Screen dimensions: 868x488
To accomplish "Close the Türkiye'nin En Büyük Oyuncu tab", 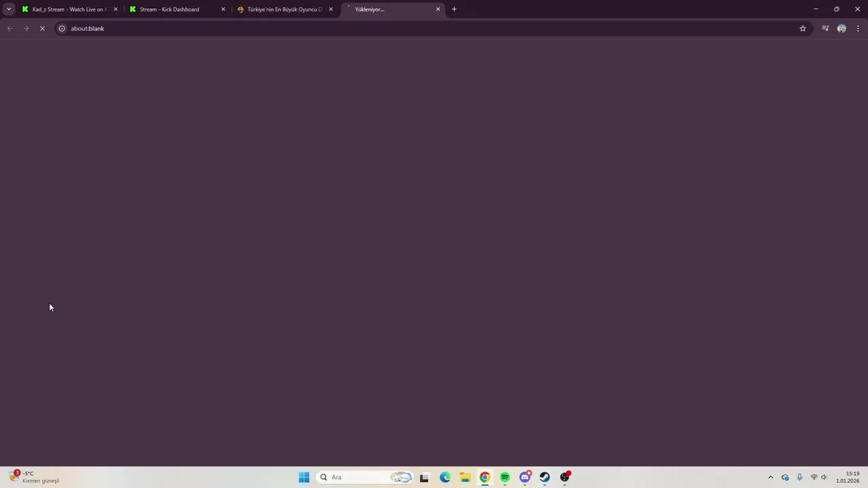I will pyautogui.click(x=331, y=9).
